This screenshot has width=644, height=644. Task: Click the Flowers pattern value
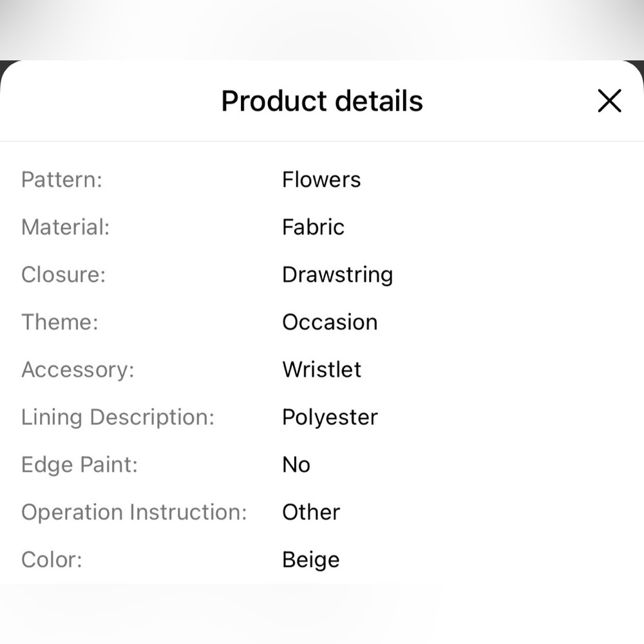[x=321, y=180]
